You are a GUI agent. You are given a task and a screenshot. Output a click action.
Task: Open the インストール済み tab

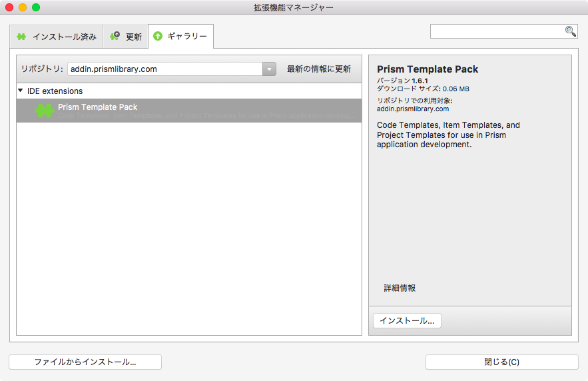pyautogui.click(x=56, y=37)
